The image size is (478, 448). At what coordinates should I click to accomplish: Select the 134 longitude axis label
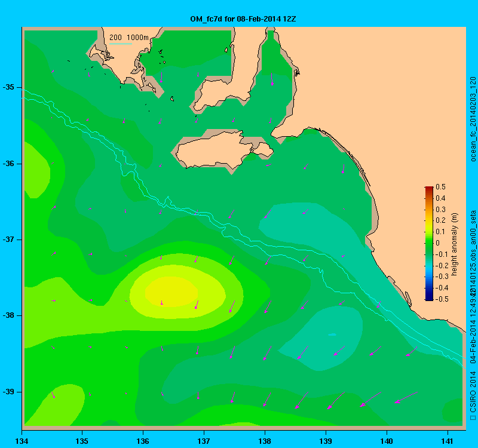point(22,441)
